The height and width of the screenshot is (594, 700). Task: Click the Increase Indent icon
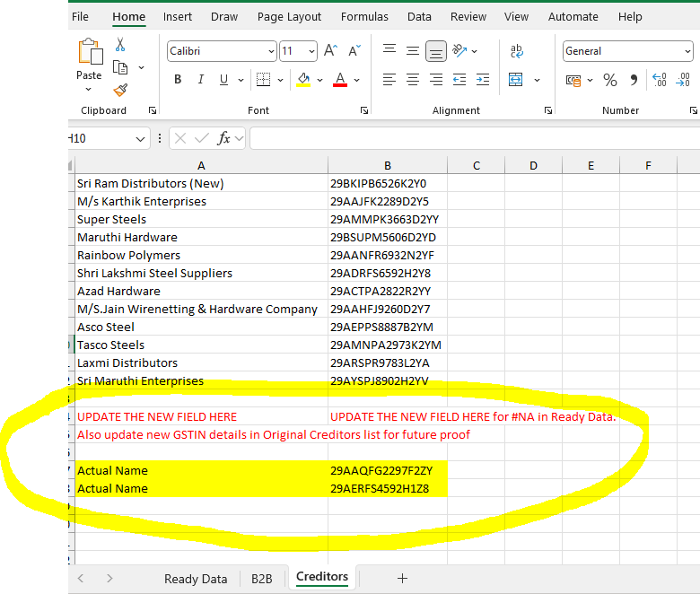pyautogui.click(x=483, y=80)
